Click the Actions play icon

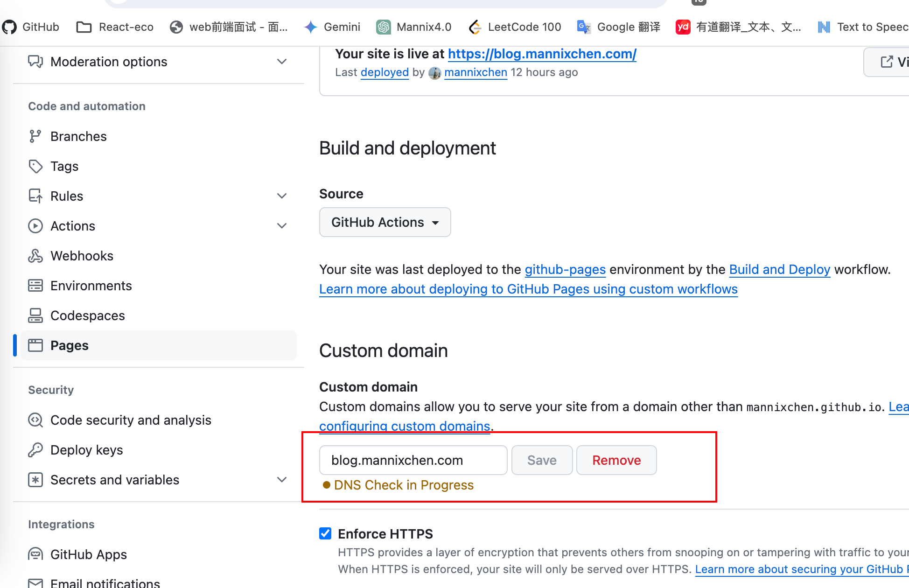pyautogui.click(x=35, y=226)
